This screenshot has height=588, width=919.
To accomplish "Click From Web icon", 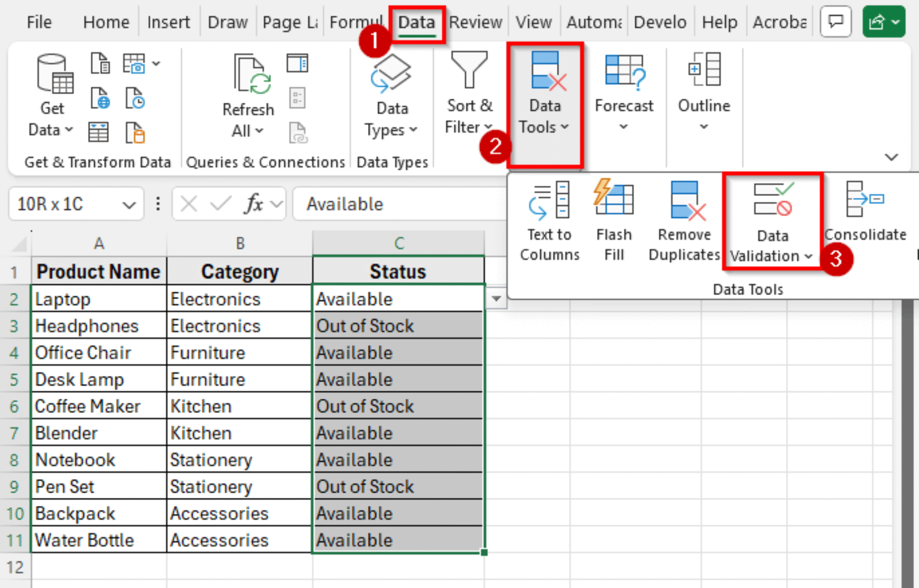I will point(100,98).
